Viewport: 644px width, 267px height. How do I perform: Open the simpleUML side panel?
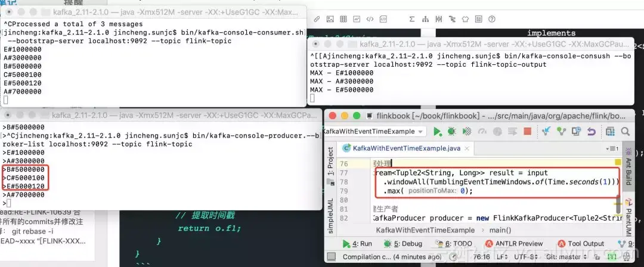coord(330,216)
